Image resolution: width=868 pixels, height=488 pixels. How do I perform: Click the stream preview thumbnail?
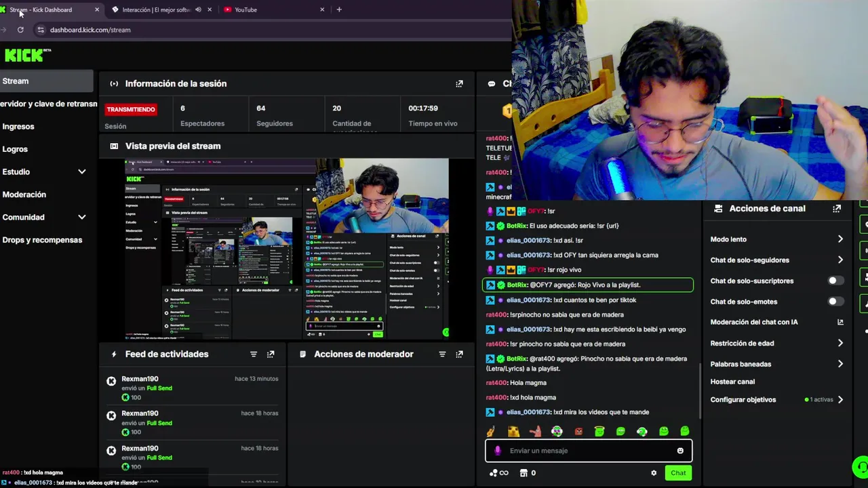(x=287, y=249)
